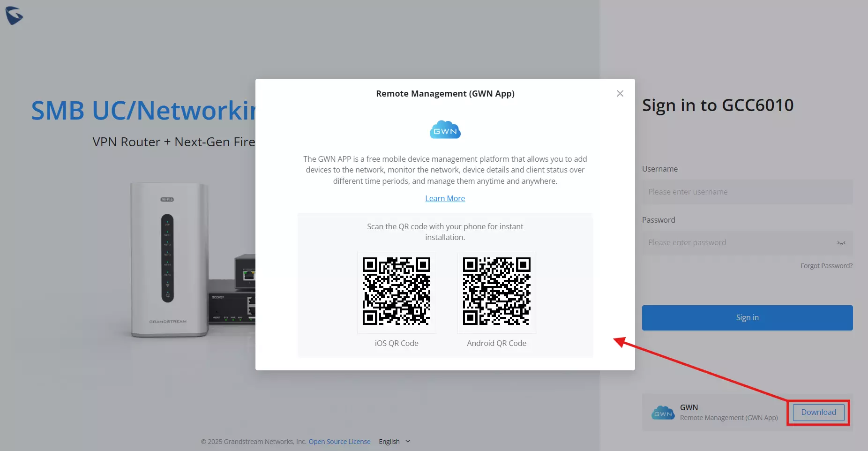
Task: Click the Download button for GWN app
Action: click(818, 413)
